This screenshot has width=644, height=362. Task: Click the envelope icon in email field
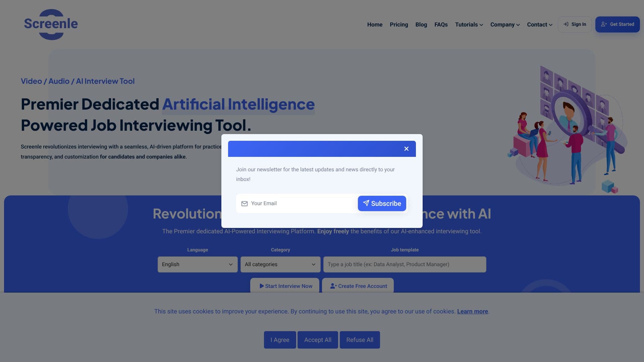(245, 204)
